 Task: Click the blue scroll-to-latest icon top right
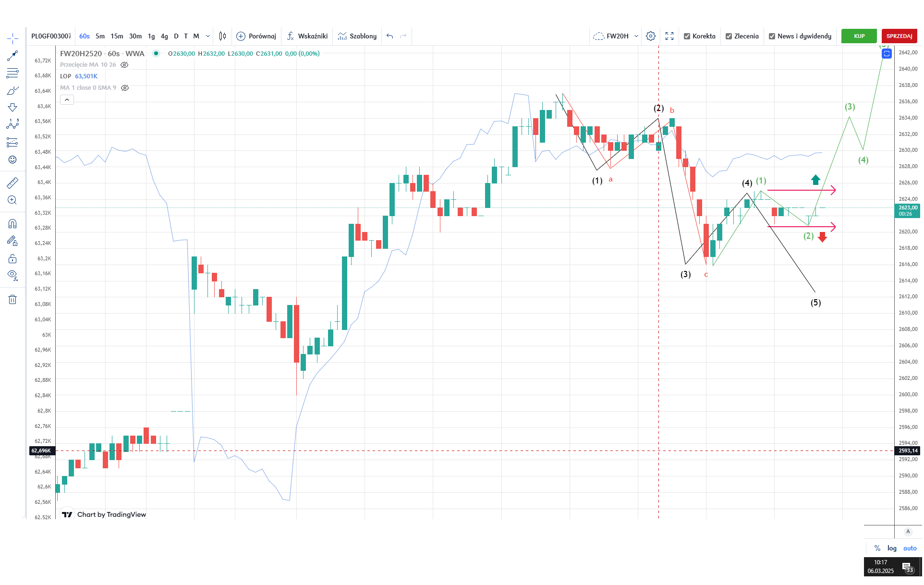(887, 53)
